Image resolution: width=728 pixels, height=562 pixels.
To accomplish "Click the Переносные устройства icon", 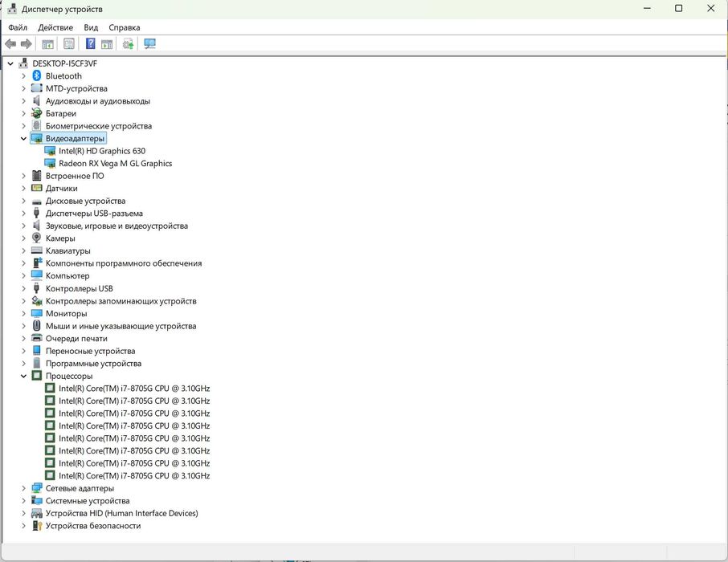I will (x=37, y=351).
